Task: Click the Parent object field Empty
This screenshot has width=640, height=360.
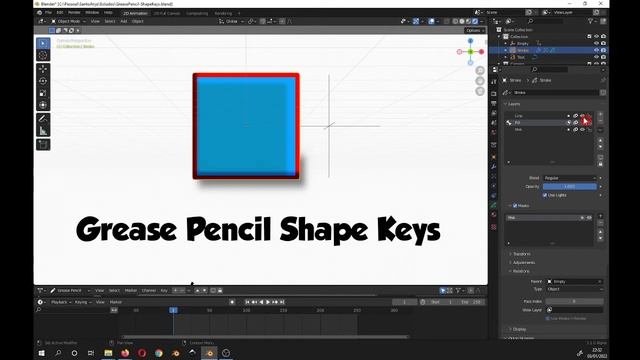Action: tap(575, 282)
